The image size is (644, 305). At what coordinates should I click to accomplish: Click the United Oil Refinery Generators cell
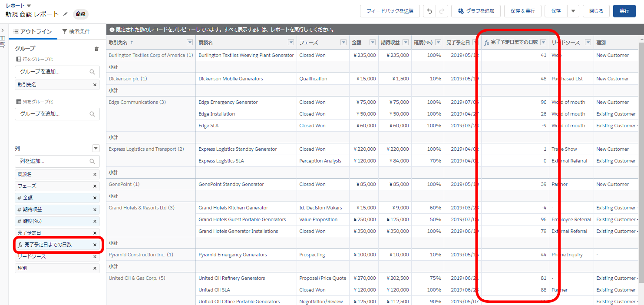[246, 278]
